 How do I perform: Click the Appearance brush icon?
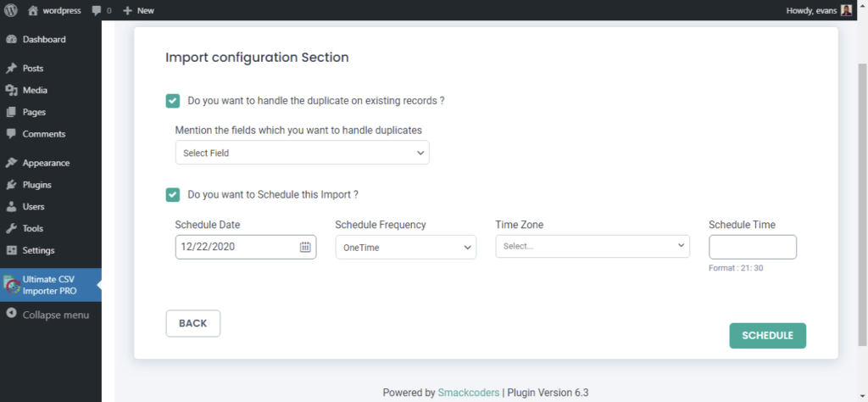pyautogui.click(x=11, y=163)
